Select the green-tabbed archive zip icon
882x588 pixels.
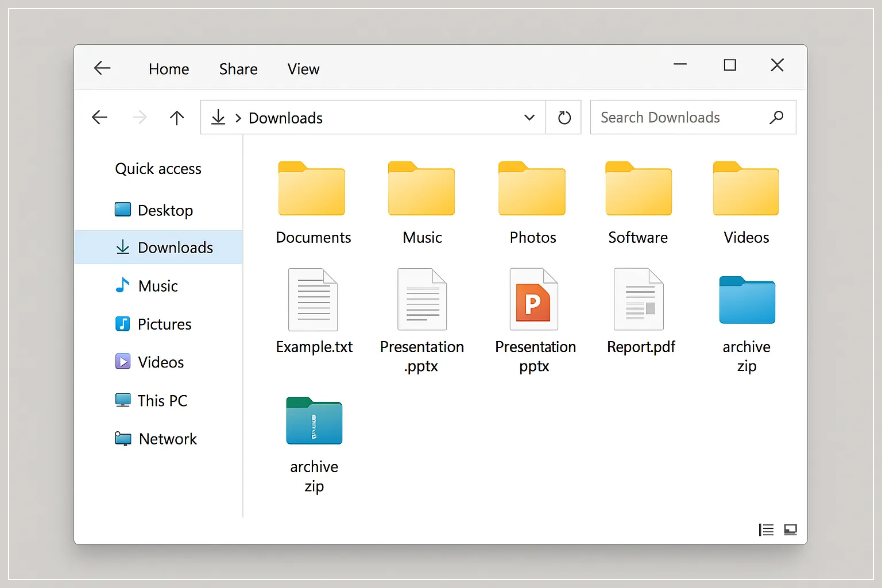click(314, 420)
